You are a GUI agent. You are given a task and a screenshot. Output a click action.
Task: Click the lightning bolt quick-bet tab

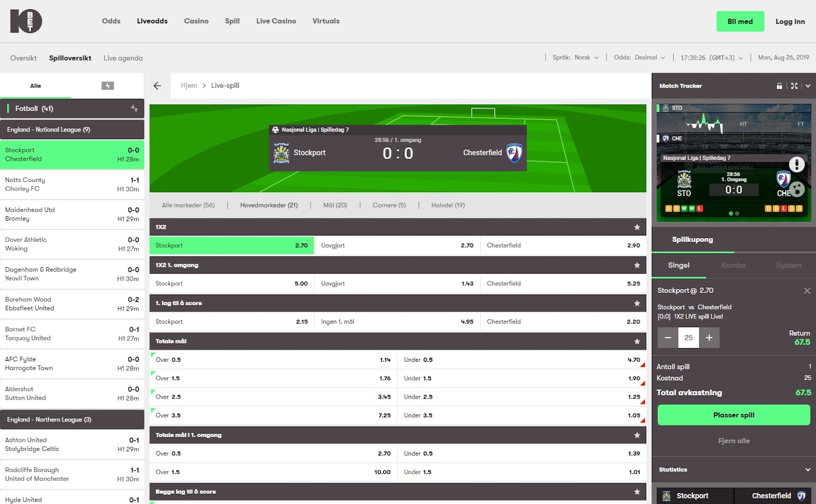(x=108, y=86)
